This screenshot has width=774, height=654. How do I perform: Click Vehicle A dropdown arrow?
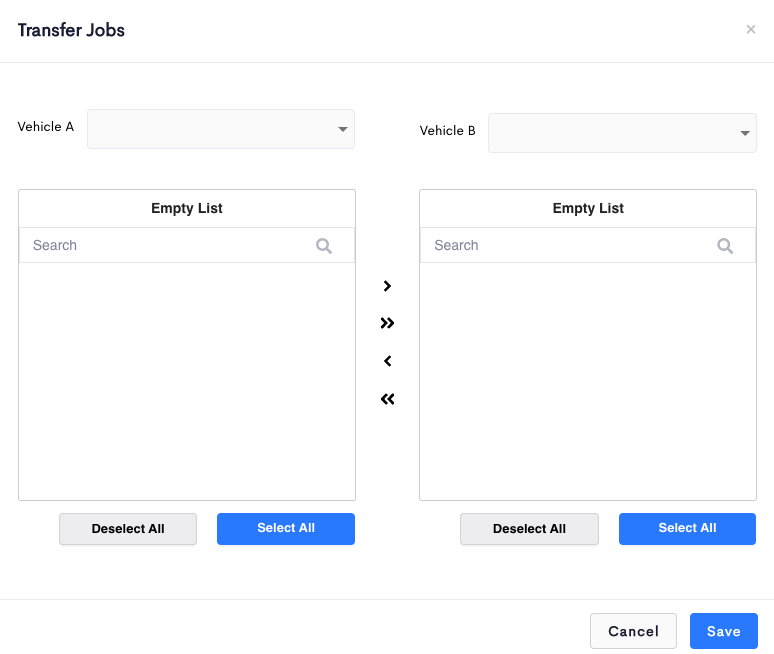coord(343,129)
